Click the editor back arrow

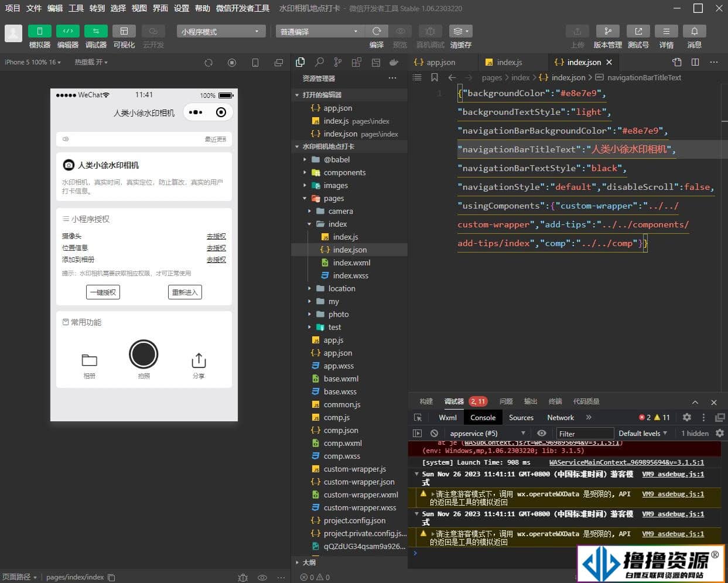(x=452, y=77)
